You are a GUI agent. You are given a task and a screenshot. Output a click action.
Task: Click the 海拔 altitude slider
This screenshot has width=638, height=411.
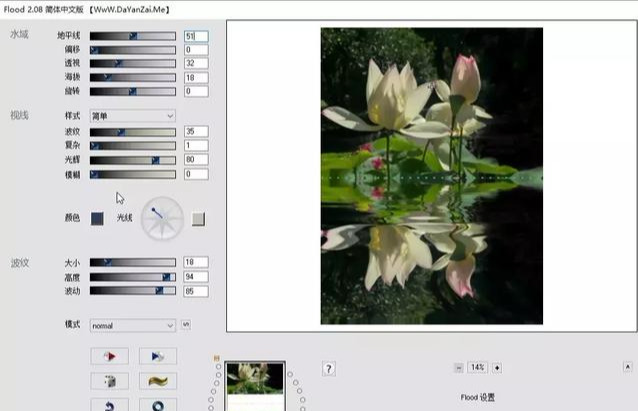click(133, 77)
